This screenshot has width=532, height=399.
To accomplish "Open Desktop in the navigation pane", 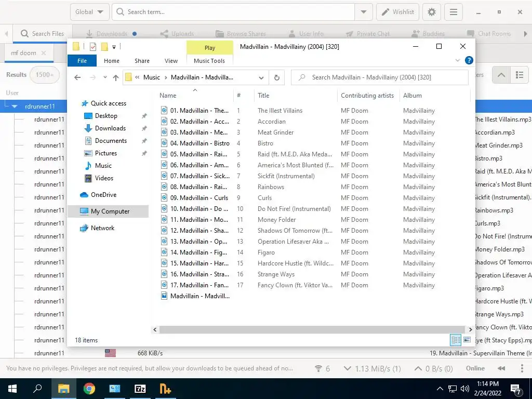I will 106,116.
